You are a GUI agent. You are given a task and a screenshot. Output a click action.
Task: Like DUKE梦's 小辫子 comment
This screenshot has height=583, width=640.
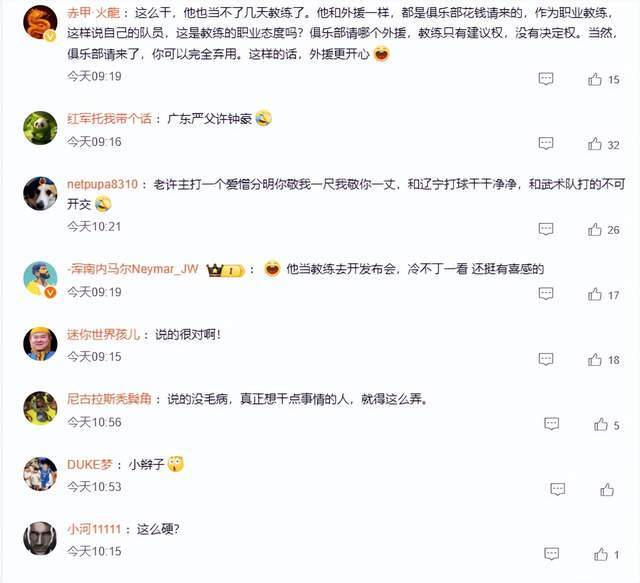tap(607, 489)
